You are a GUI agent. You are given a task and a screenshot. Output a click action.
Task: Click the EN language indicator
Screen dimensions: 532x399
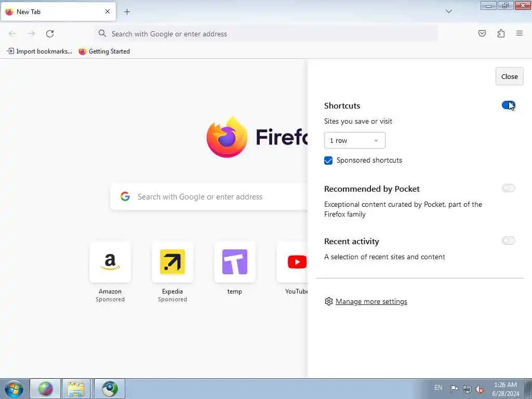(438, 388)
